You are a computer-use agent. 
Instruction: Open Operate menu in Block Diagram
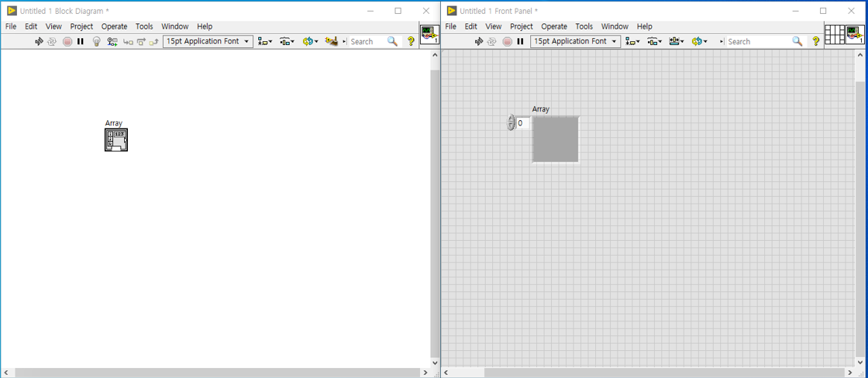coord(114,26)
